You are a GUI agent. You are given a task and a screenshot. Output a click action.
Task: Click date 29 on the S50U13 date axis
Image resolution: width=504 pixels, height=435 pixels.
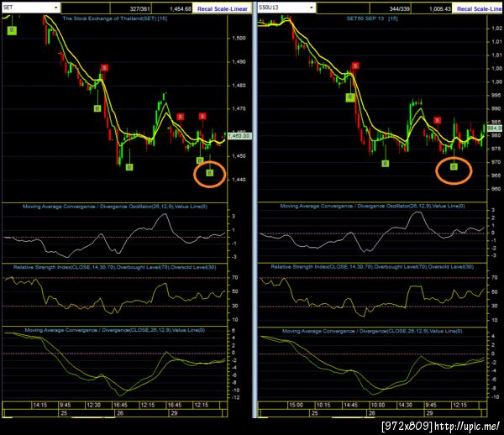(429, 413)
